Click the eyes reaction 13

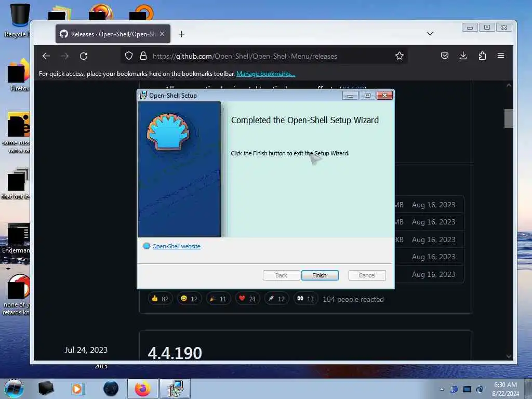[305, 299]
